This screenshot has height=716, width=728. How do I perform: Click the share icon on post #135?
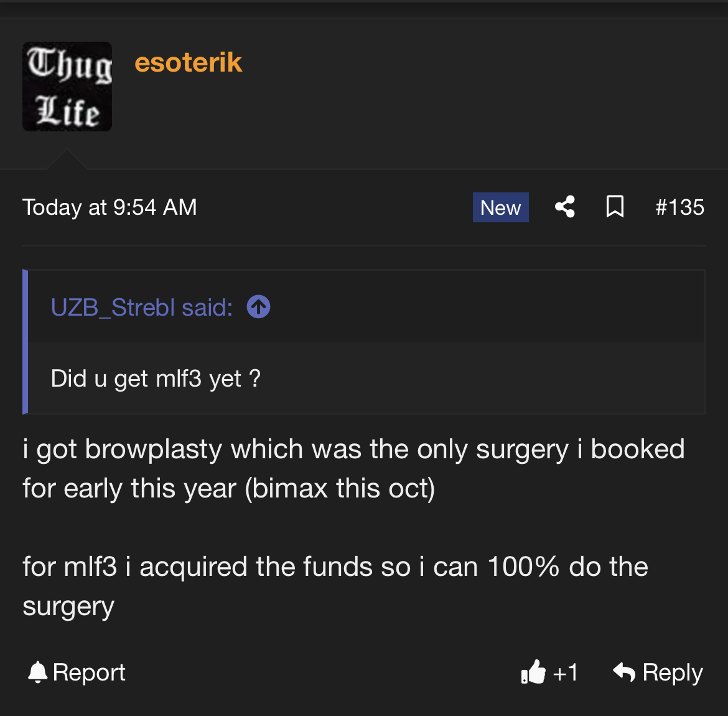[564, 207]
